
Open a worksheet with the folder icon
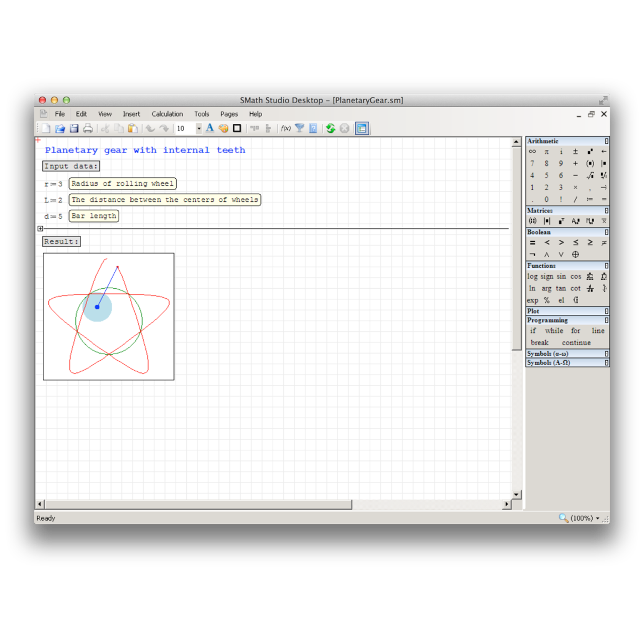tap(60, 129)
